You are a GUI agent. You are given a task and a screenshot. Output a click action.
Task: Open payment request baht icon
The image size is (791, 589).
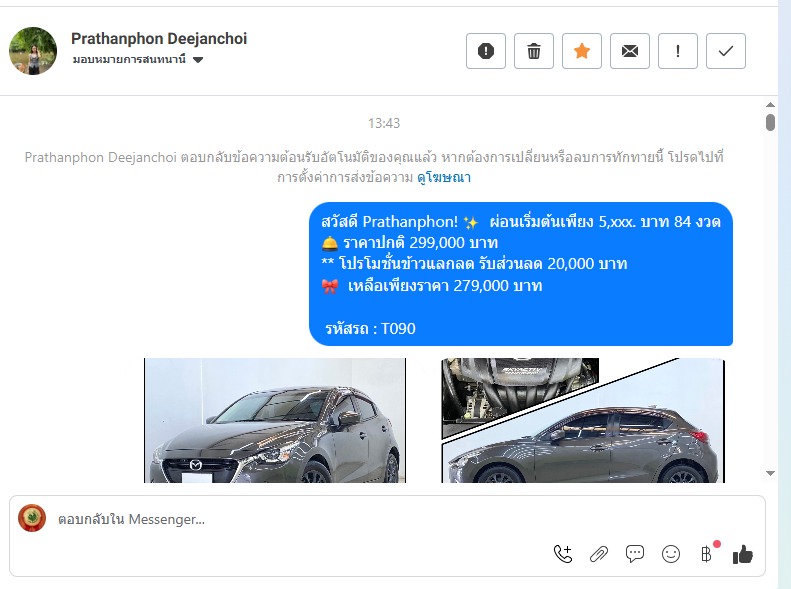click(707, 554)
